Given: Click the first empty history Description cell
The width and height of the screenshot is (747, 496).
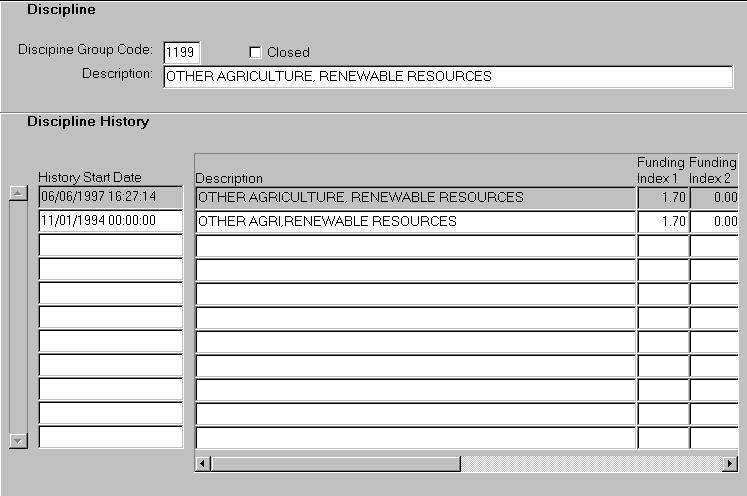Looking at the screenshot, I should 415,245.
